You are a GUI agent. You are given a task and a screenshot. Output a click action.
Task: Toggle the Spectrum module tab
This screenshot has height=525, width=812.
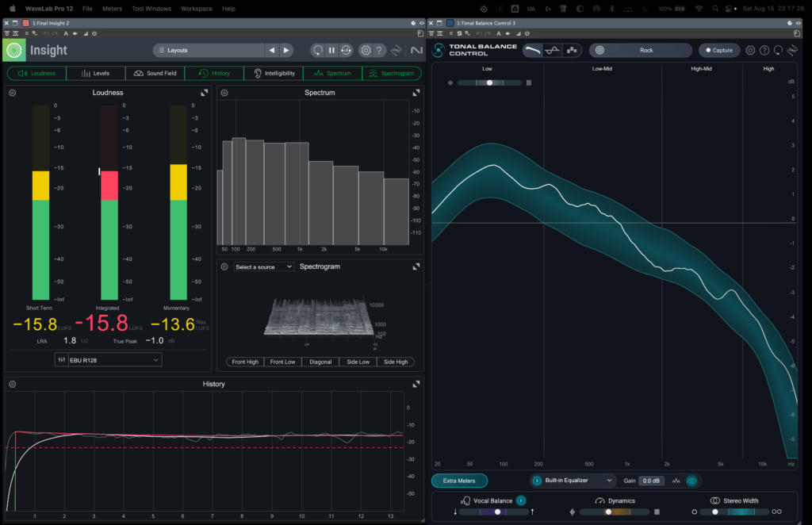click(332, 73)
